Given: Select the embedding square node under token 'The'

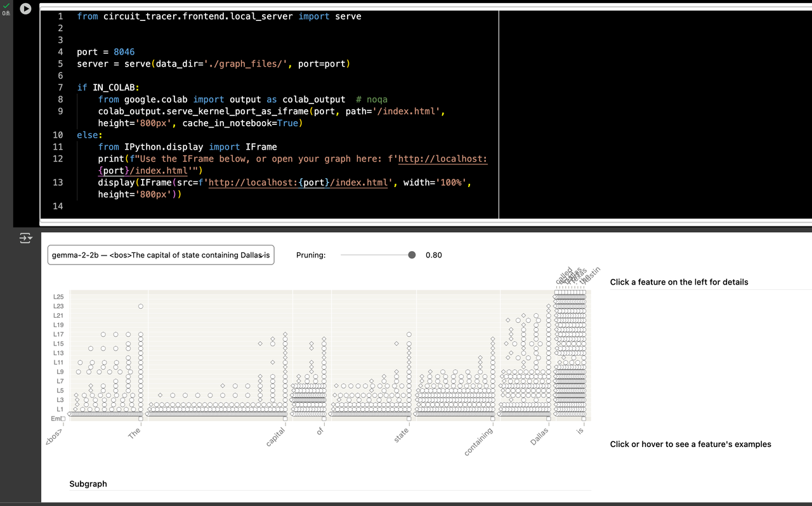Looking at the screenshot, I should [141, 418].
